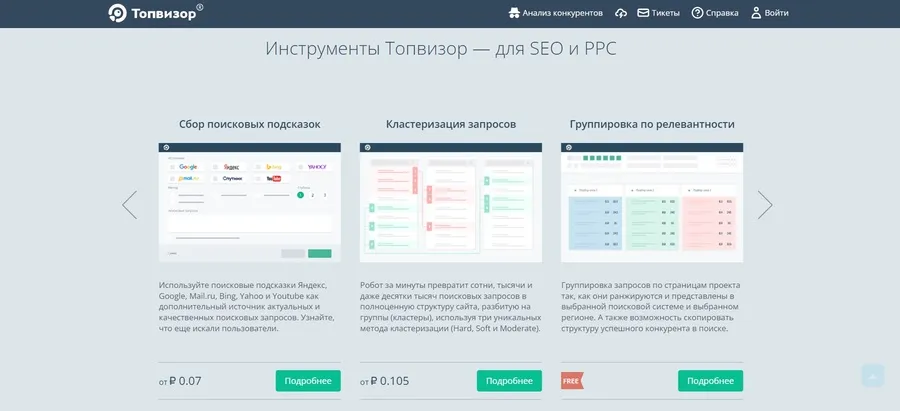Image resolution: width=900 pixels, height=411 pixels.
Task: Open Справка help page
Action: pos(715,13)
